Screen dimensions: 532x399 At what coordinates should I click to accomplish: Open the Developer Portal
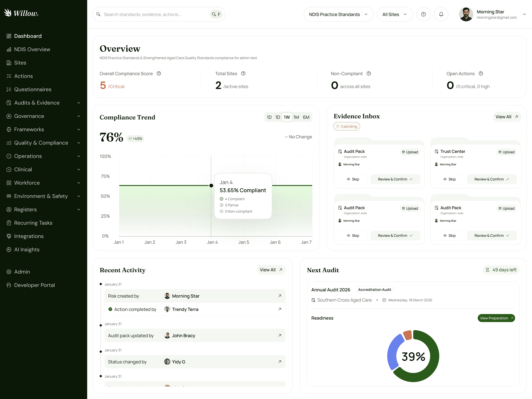pyautogui.click(x=34, y=285)
